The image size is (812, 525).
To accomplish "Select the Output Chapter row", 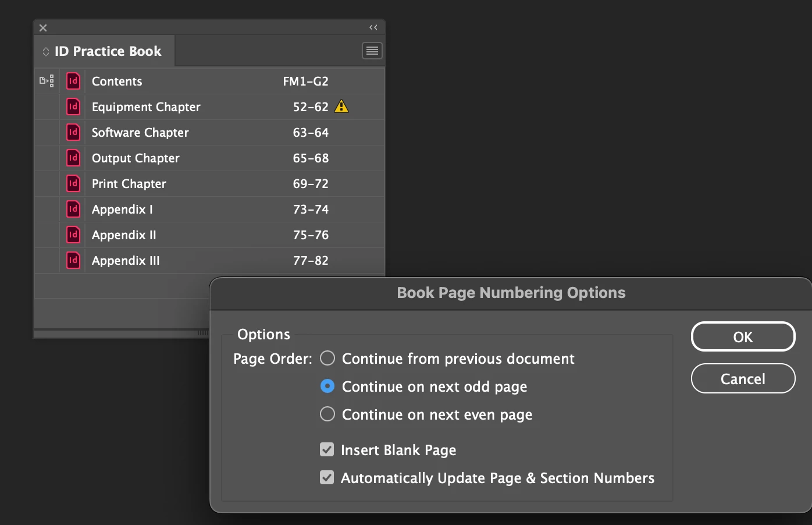I will [x=209, y=158].
